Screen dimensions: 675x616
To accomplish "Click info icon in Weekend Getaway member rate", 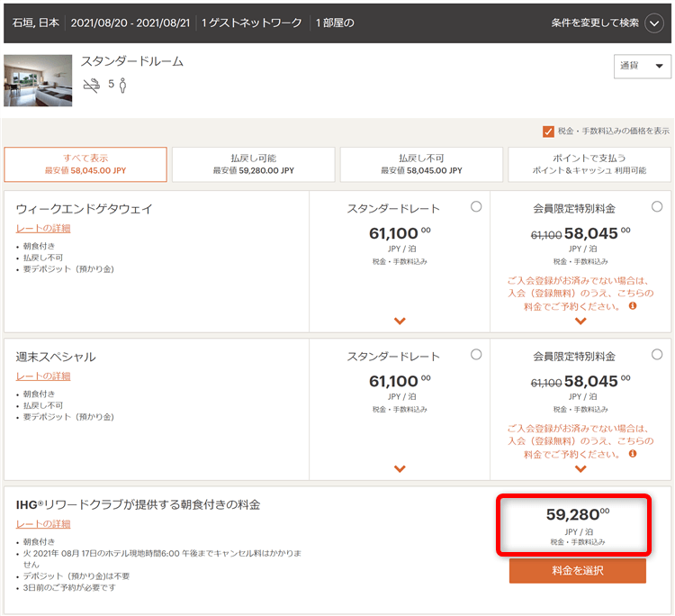I will (633, 306).
